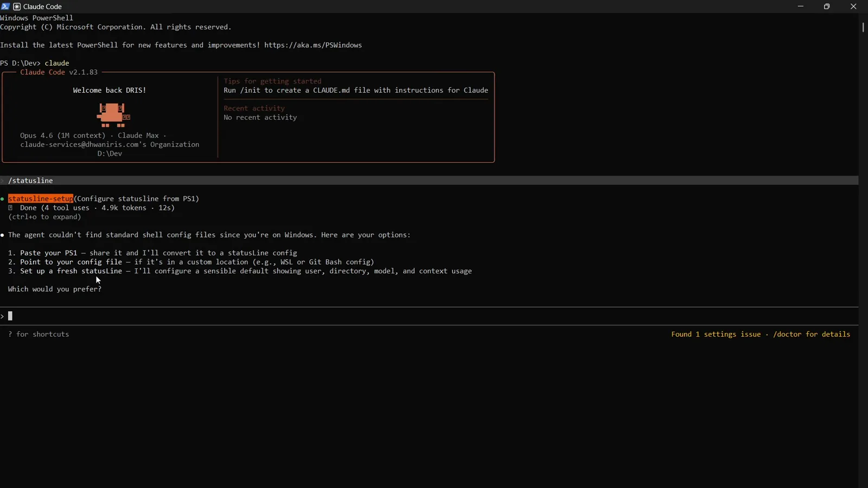Image resolution: width=868 pixels, height=488 pixels.
Task: Select option '2. Point to your config file' line
Action: coord(191,262)
